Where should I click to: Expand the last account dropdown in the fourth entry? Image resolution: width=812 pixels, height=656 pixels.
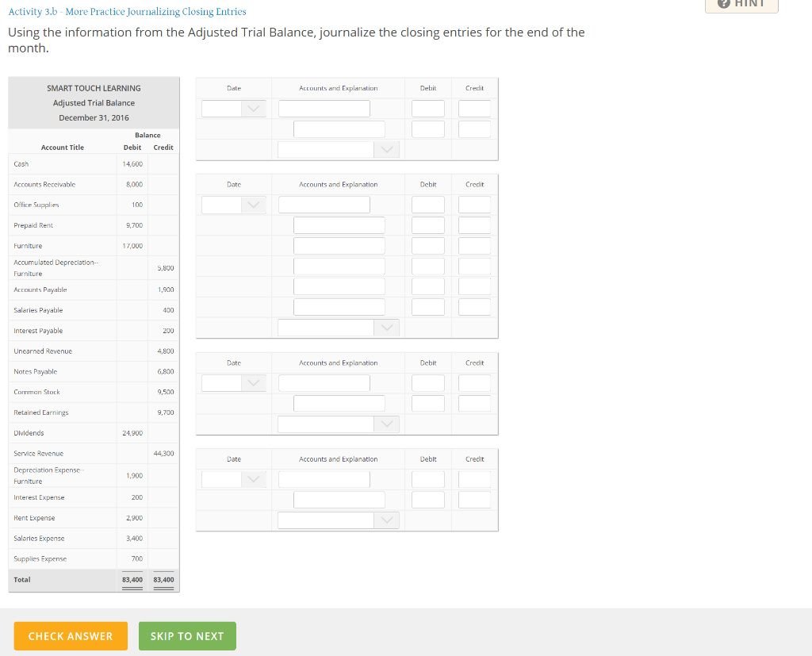tap(386, 520)
